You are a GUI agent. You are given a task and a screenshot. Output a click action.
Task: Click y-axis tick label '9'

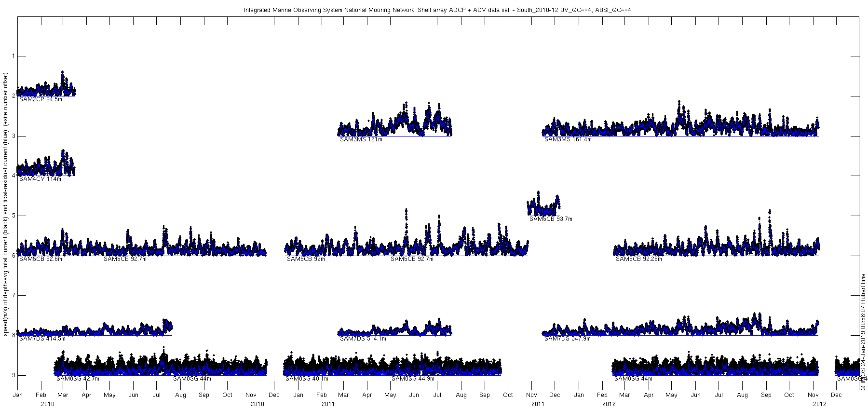point(13,375)
